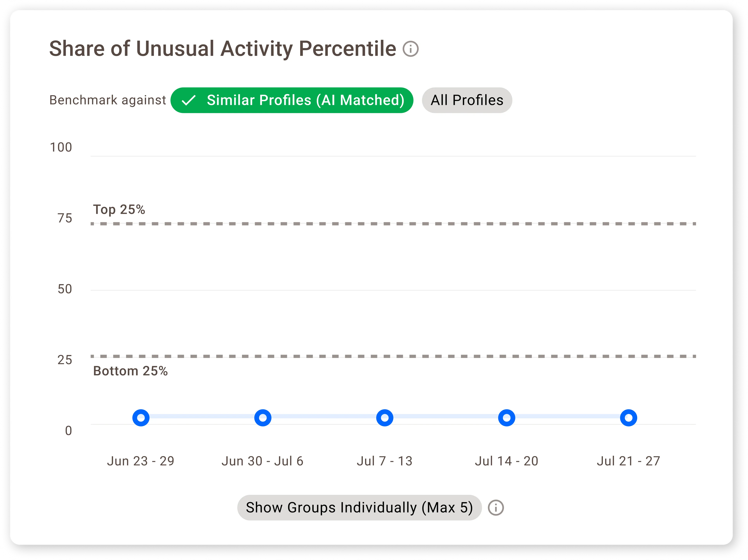This screenshot has height=560, width=748.
Task: Click the Top 25% threshold label
Action: (119, 210)
